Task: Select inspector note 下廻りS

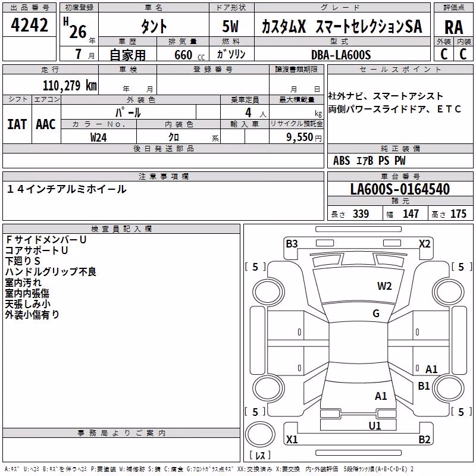Action: 23,261
